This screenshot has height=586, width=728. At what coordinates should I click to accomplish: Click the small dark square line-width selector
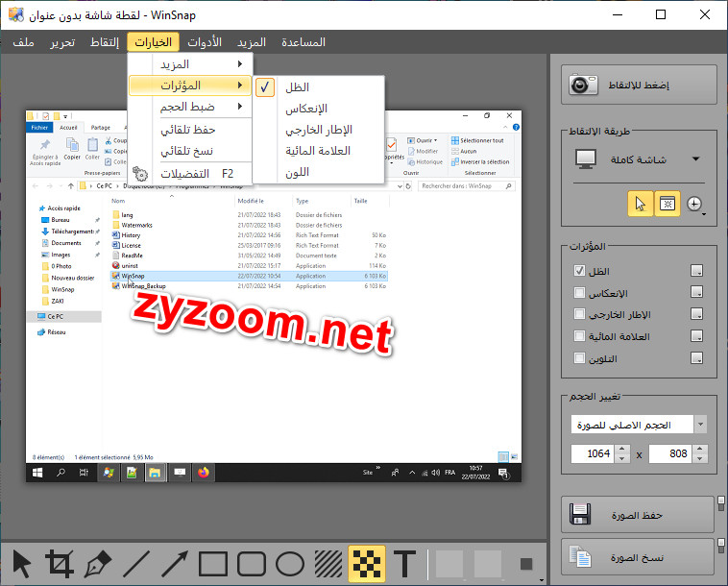click(x=526, y=564)
